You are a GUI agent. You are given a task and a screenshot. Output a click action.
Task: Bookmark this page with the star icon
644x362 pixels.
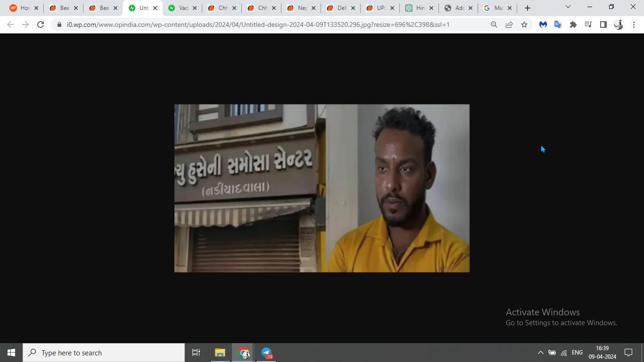pyautogui.click(x=524, y=25)
